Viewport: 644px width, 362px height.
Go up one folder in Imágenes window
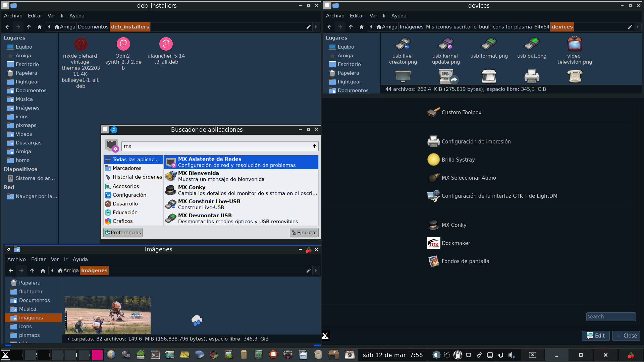(x=32, y=270)
